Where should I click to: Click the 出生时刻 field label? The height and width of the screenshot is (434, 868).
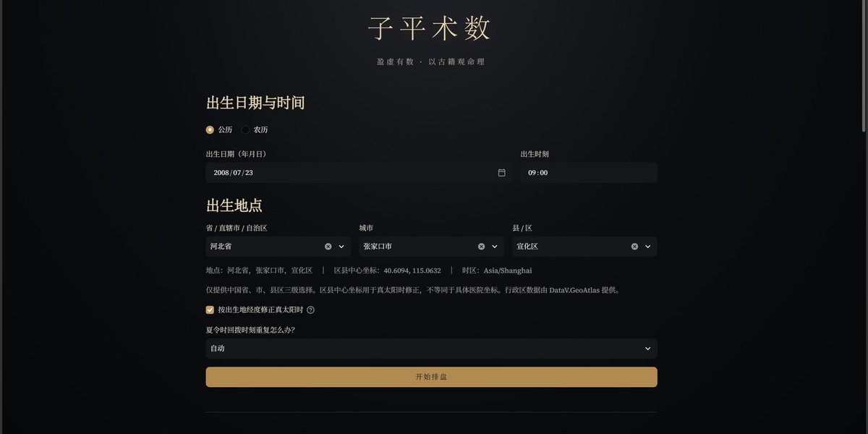(535, 154)
